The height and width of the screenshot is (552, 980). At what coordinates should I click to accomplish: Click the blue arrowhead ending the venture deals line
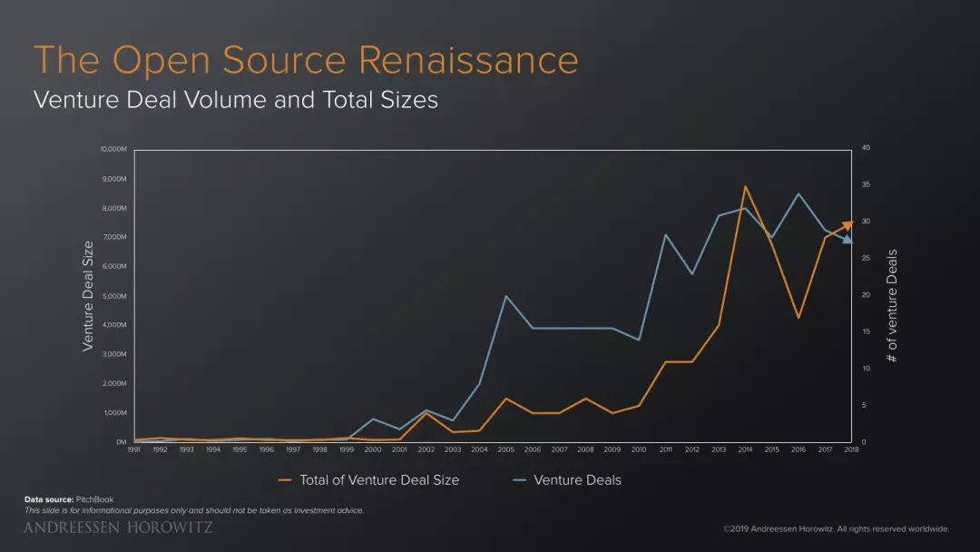point(848,239)
